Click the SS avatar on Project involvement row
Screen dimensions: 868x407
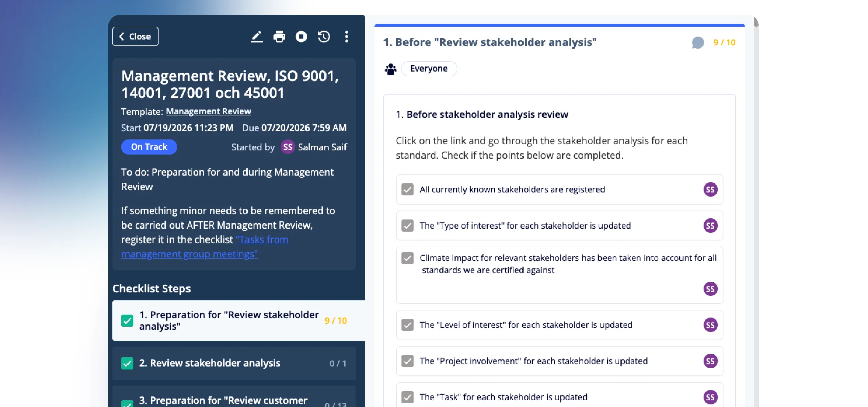coord(710,361)
